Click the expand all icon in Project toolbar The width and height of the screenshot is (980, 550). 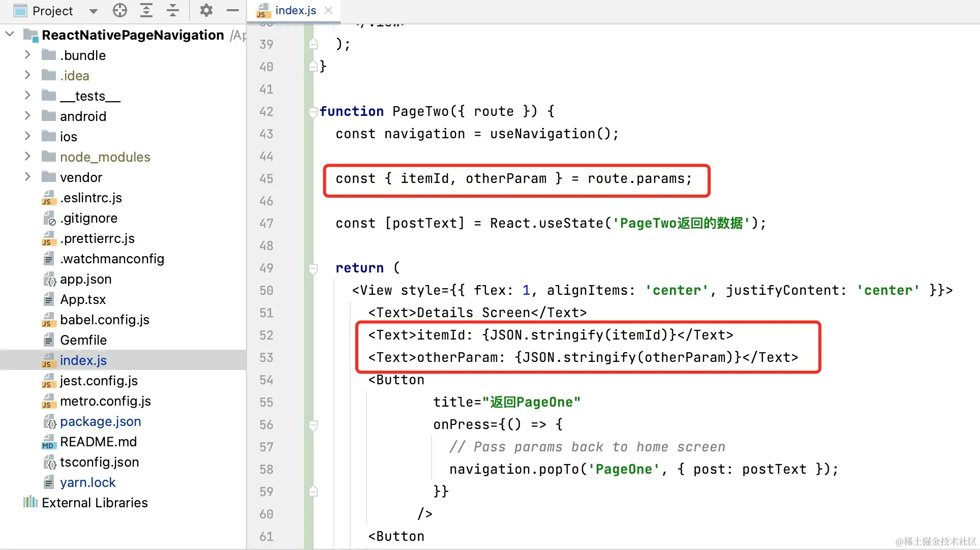(x=146, y=10)
